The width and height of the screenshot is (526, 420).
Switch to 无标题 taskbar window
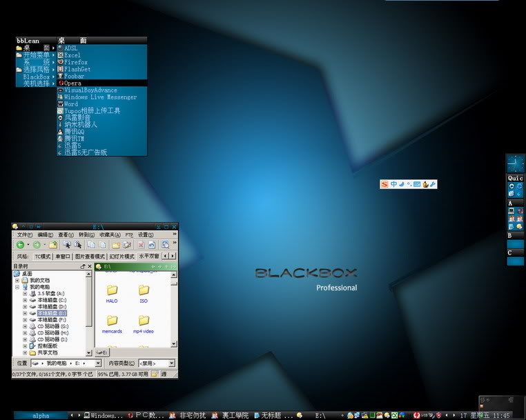coord(273,416)
